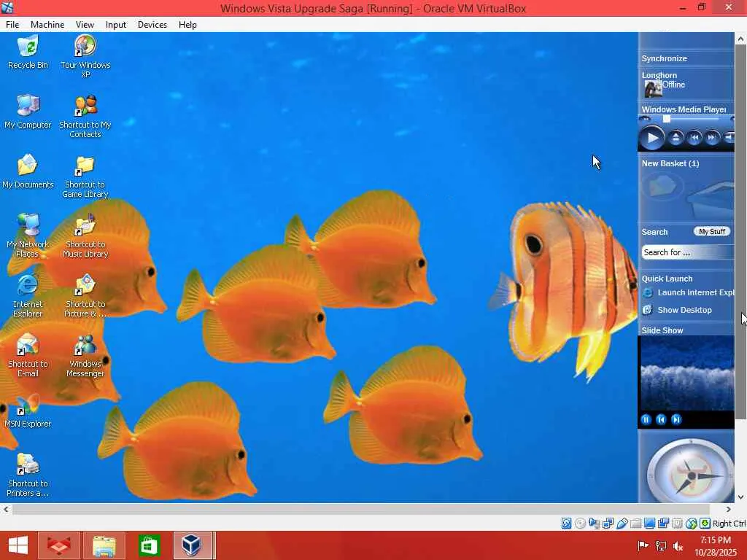
Task: Select the Internet Explorer desktop icon
Action: (x=28, y=296)
